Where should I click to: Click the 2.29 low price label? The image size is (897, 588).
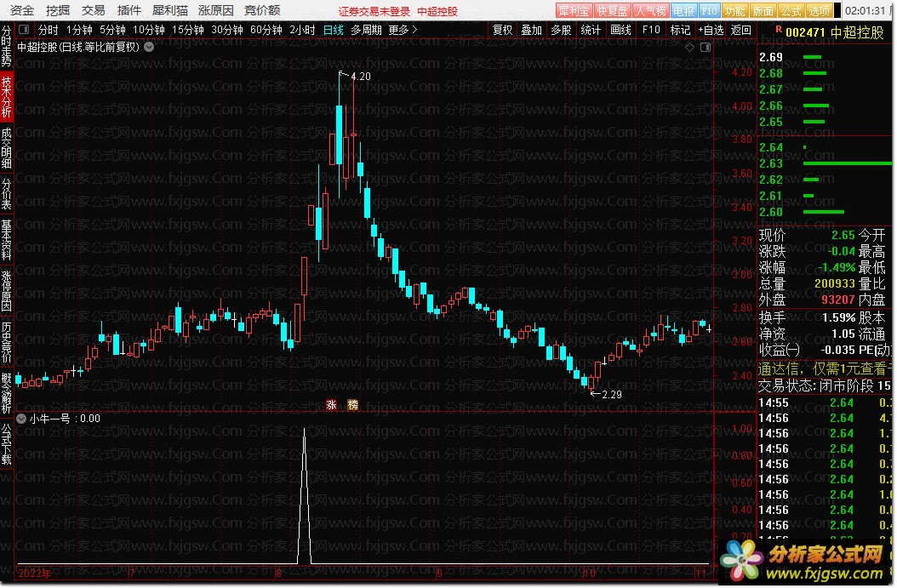point(612,394)
